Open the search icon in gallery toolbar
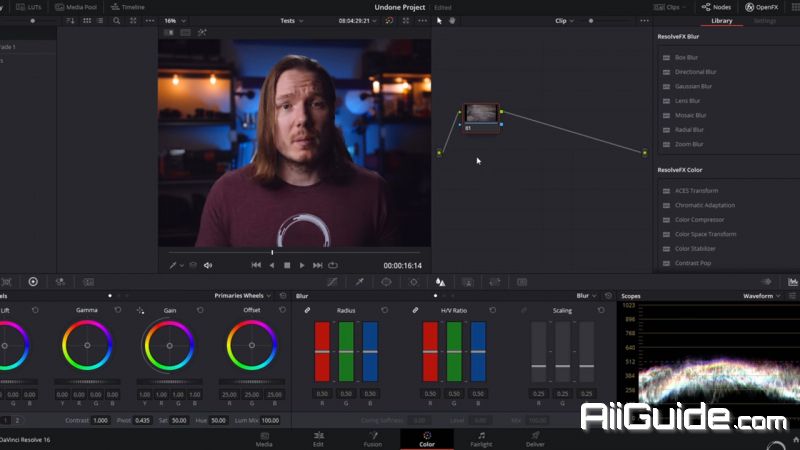The height and width of the screenshot is (450, 800). pos(116,21)
